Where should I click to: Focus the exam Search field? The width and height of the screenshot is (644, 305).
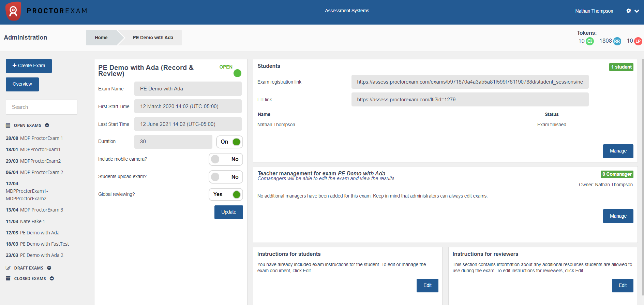point(42,107)
